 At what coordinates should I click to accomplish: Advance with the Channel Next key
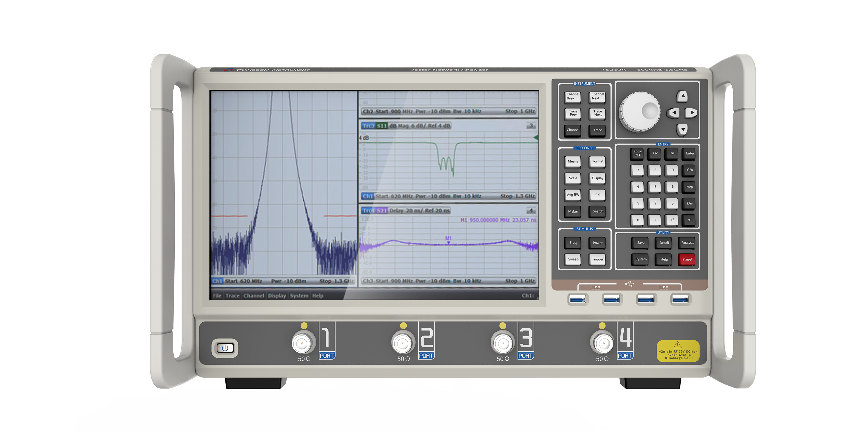tap(597, 97)
